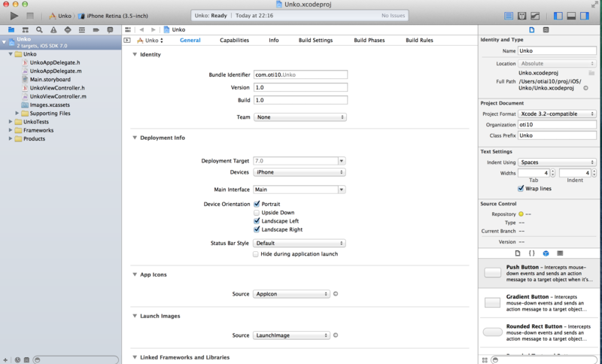Toggle Landscape Right orientation
Screen dimensions: 602x364
[257, 229]
